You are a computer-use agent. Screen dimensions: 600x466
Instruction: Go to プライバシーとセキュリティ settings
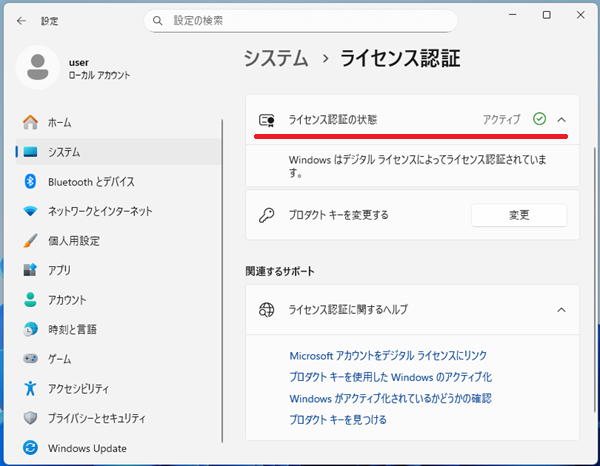pyautogui.click(x=102, y=418)
